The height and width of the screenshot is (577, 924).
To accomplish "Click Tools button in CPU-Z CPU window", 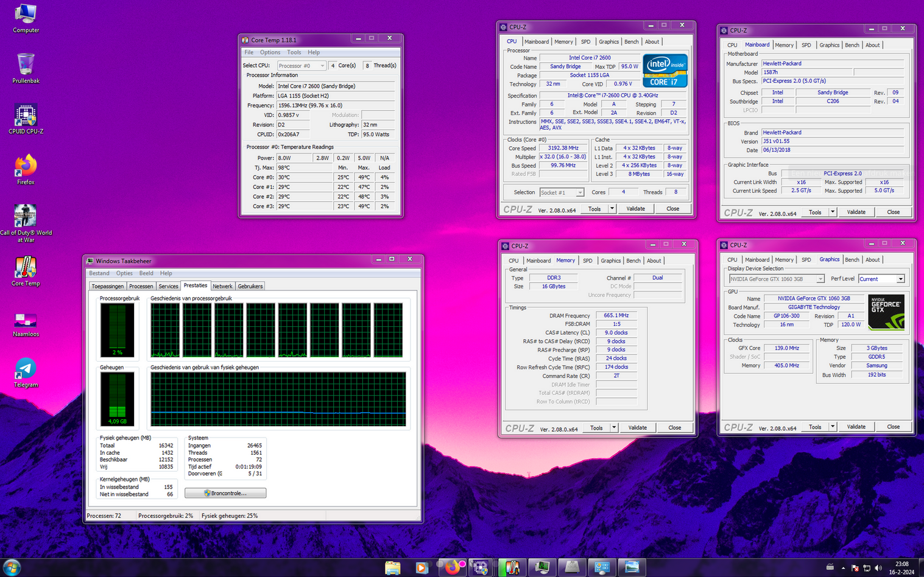I will point(594,209).
